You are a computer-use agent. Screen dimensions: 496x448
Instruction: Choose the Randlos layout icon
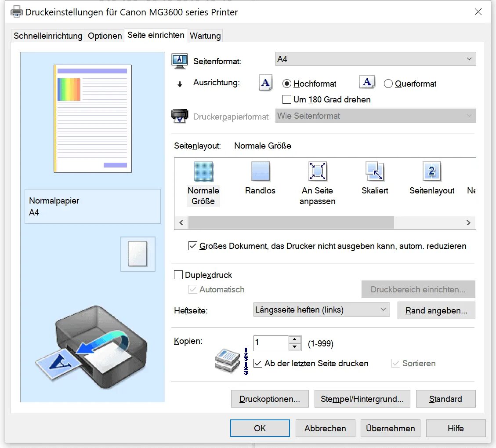pos(261,171)
